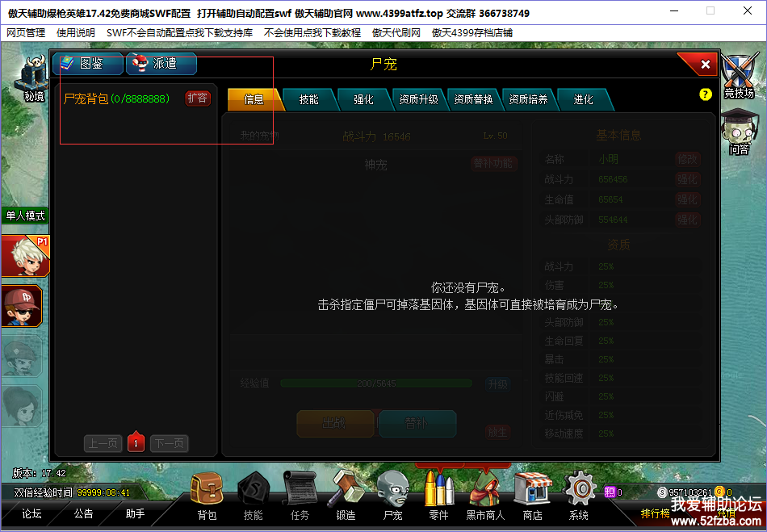
Task: Click the 升级 level up button
Action: [497, 384]
